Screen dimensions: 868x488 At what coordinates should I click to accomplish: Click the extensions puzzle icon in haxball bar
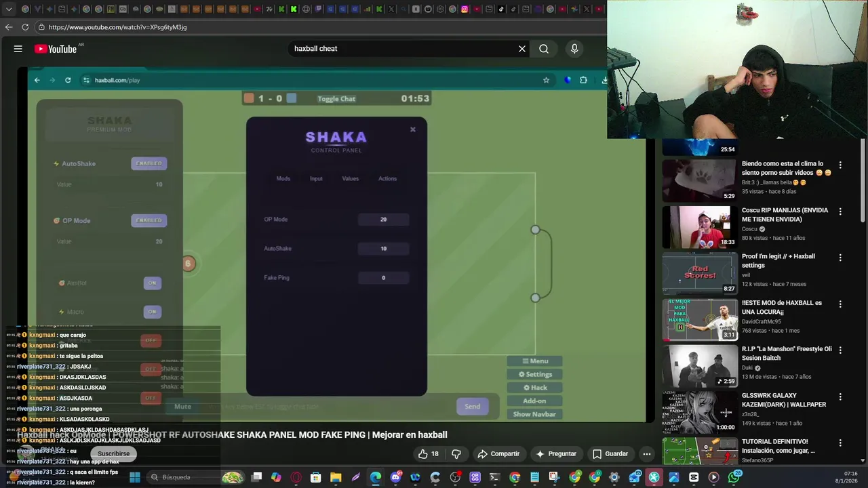tap(583, 80)
